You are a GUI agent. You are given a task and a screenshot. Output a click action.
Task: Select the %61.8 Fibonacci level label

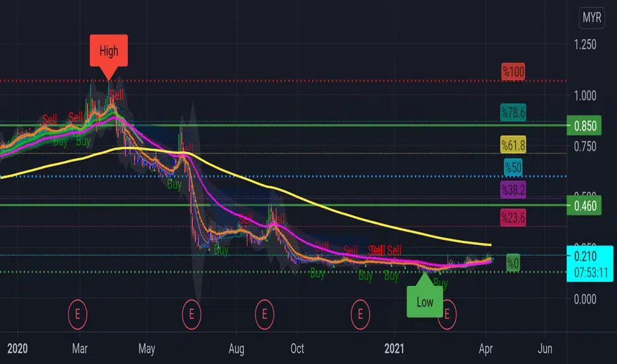point(513,145)
